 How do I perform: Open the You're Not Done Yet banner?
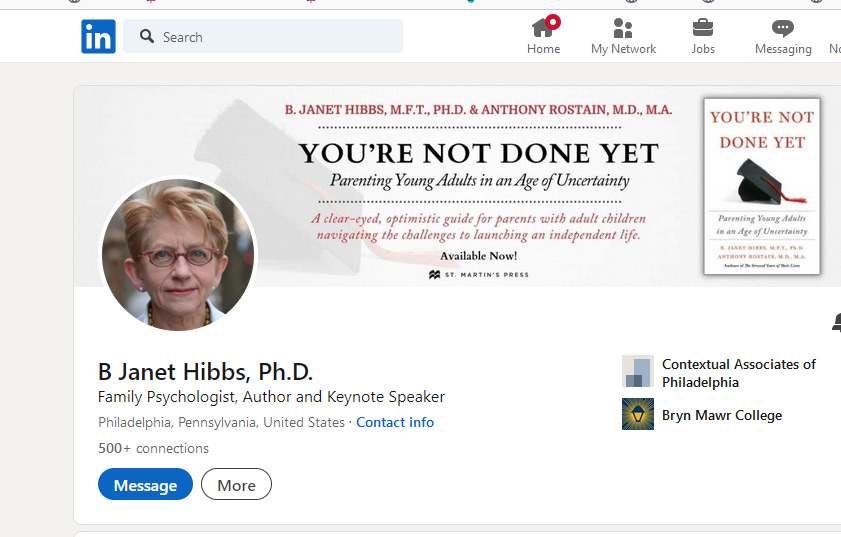[x=457, y=186]
